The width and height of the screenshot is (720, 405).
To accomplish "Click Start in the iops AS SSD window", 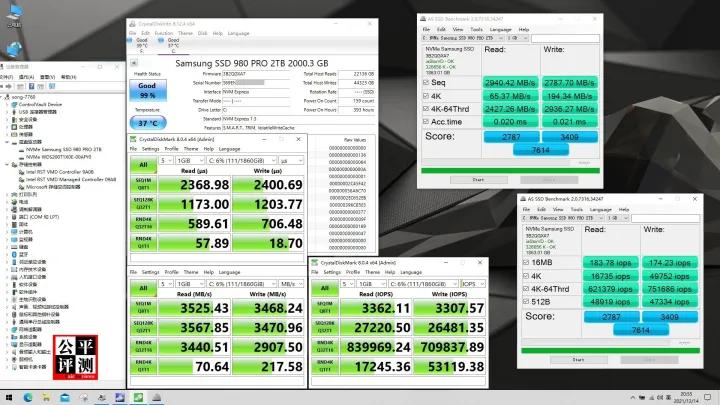I will point(579,360).
